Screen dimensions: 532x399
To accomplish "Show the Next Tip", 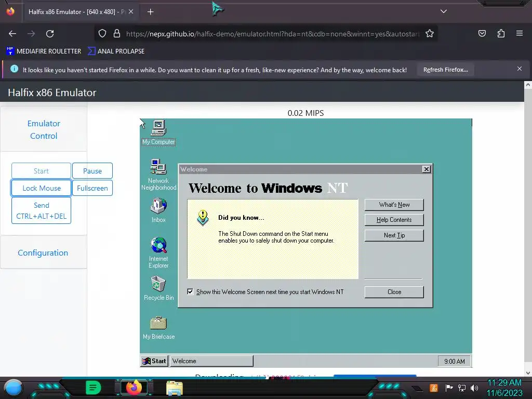I will point(394,235).
